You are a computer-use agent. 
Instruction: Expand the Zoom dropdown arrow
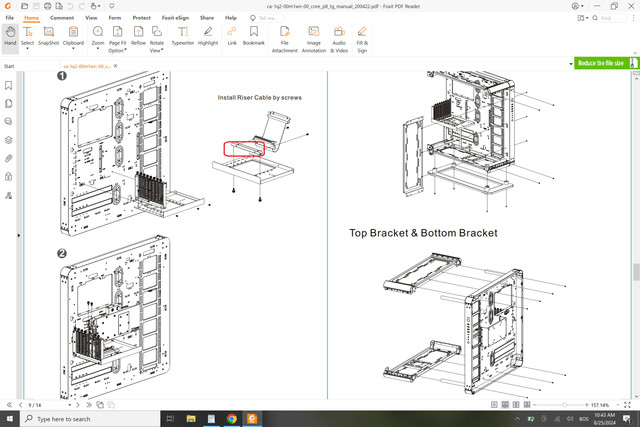98,49
